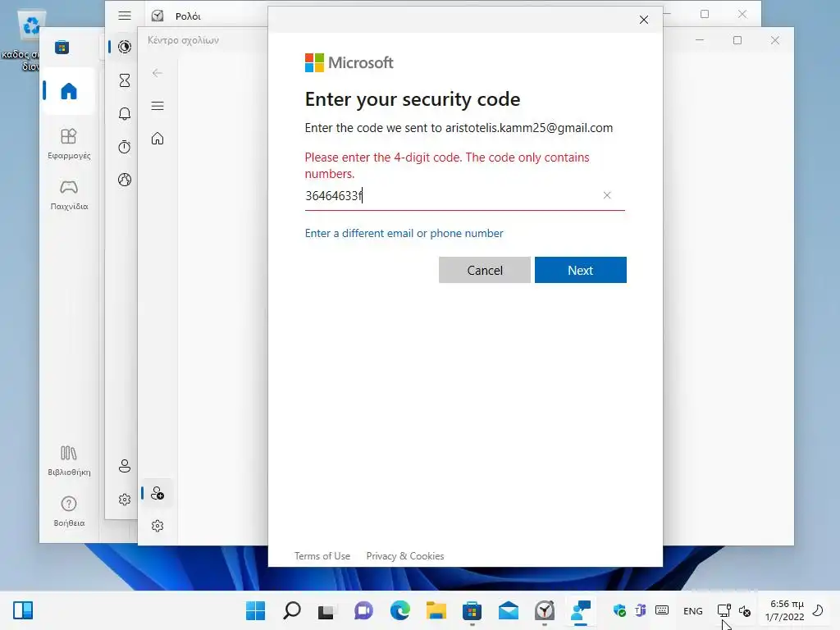Viewport: 840px width, 630px height.
Task: Switch to Feedback Hub from taskbar
Action: (581, 610)
